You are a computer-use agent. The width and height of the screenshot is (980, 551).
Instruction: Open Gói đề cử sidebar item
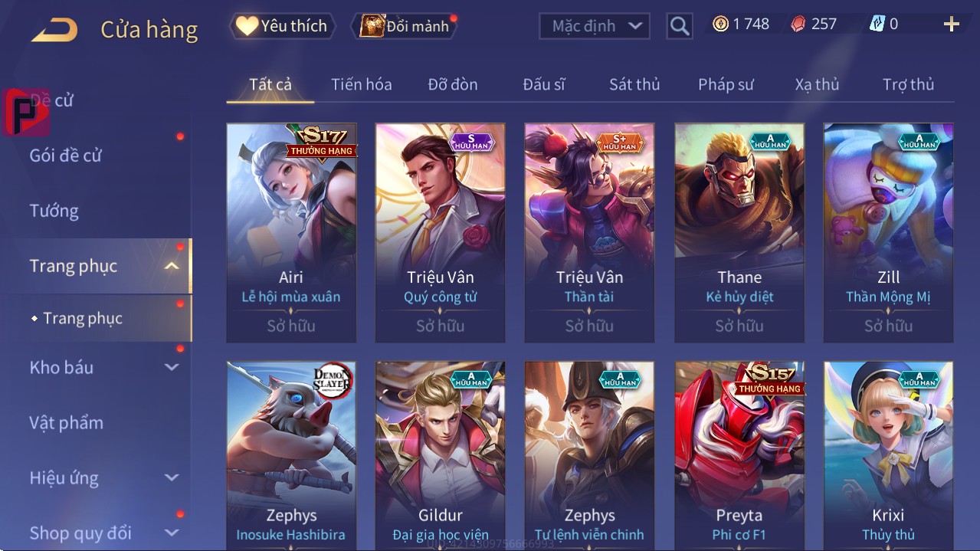[x=66, y=156]
